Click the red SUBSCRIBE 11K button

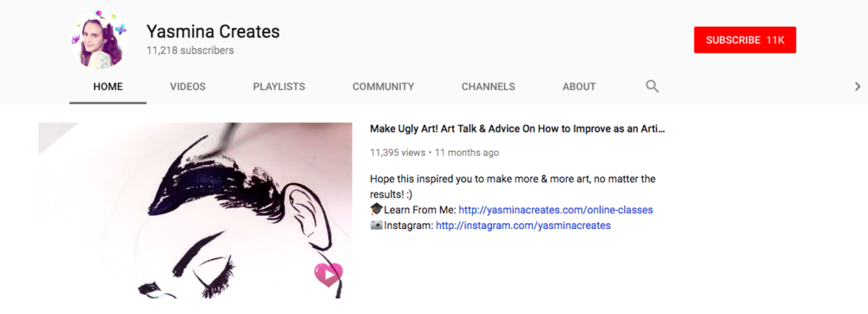[x=745, y=40]
